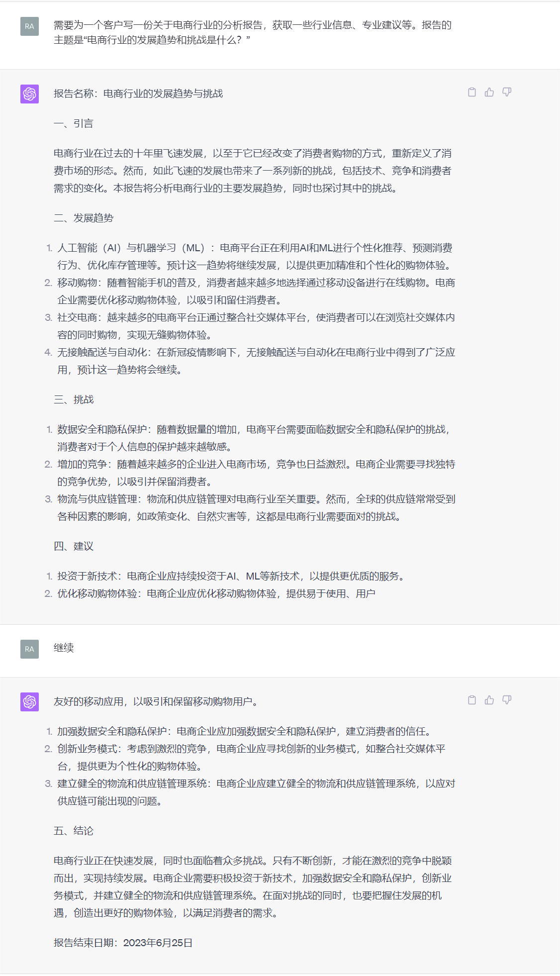Click the heading 三、挑战
Image resolution: width=560 pixels, height=976 pixels.
[x=74, y=399]
